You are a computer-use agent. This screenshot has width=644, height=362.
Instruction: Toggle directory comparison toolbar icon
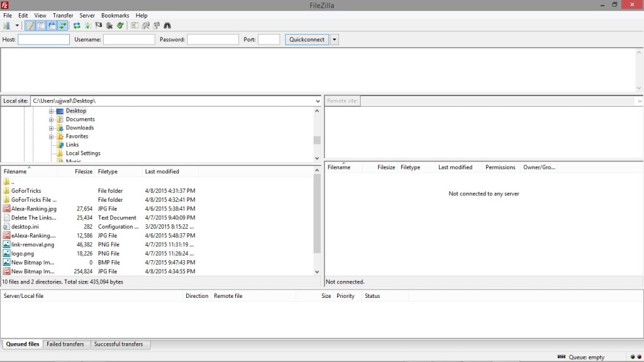[145, 25]
